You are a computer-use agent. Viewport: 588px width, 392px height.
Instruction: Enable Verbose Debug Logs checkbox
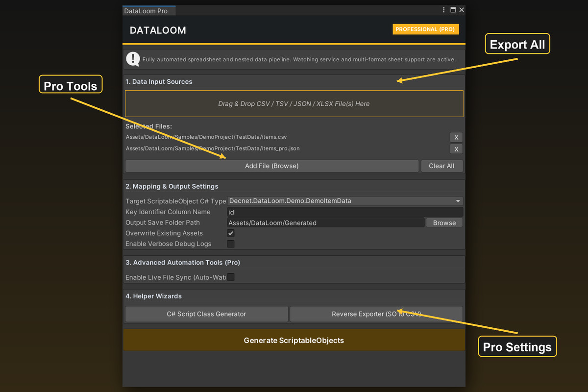[x=231, y=244]
